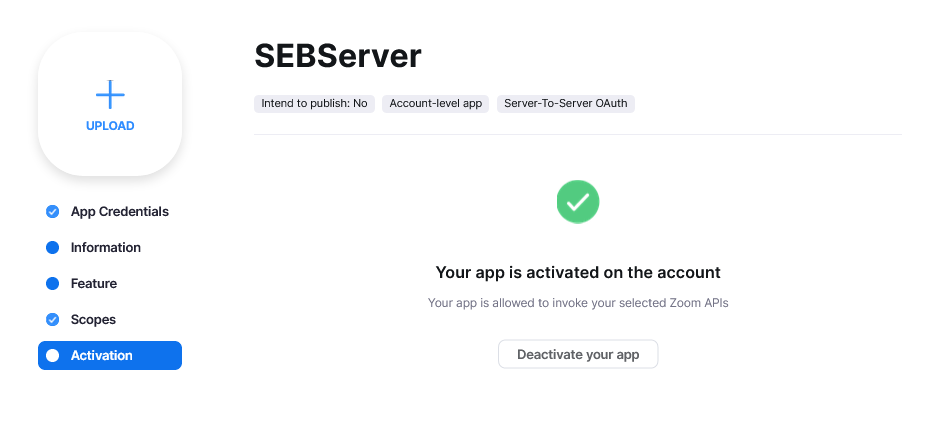Switch to the Scopes step
926x428 pixels.
[x=93, y=320]
